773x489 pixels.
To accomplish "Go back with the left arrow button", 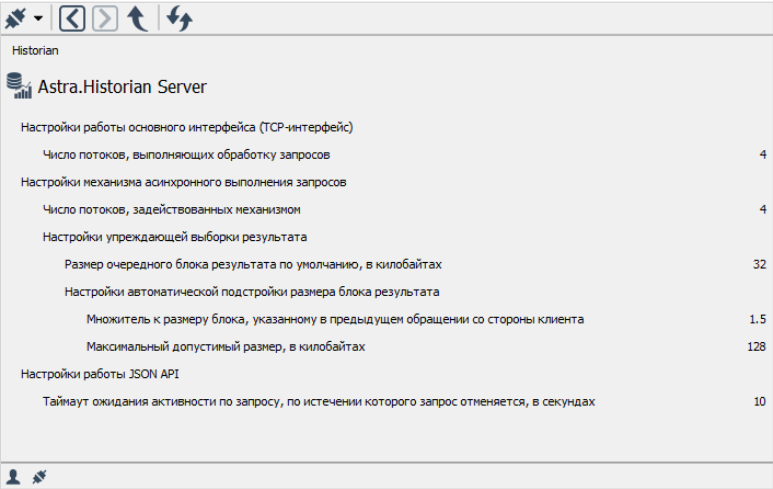I will pyautogui.click(x=71, y=17).
